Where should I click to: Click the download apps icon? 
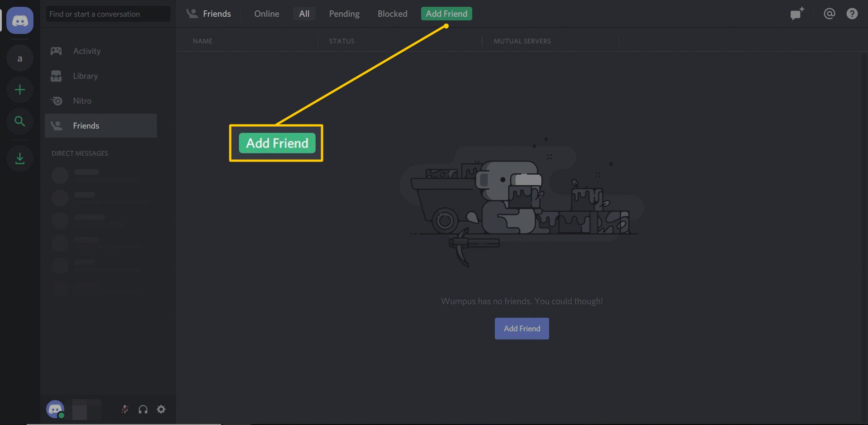pos(20,158)
